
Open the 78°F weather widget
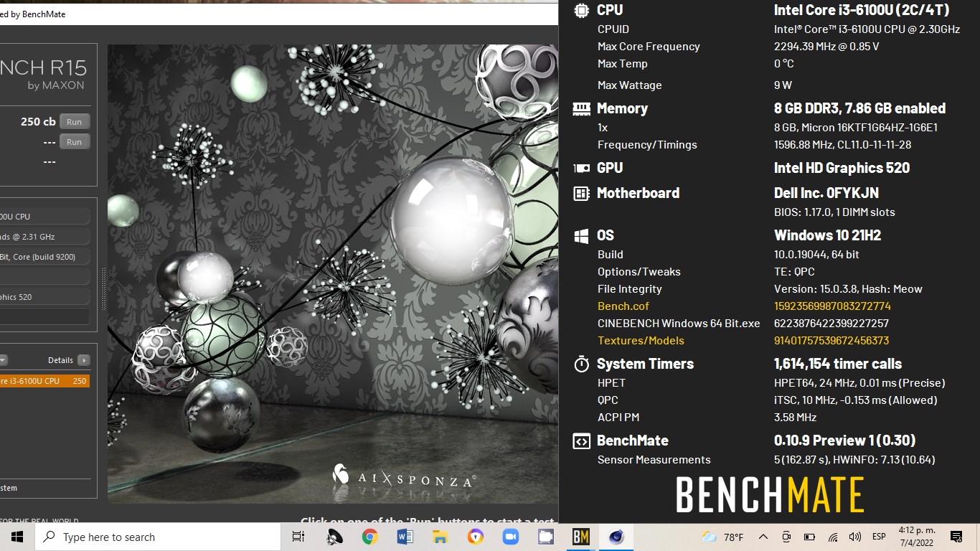722,537
